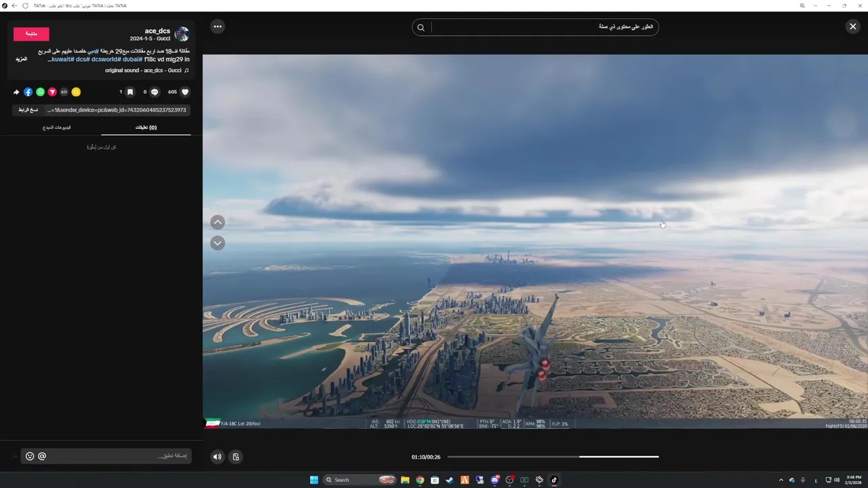Get the embed code icon
The image size is (868, 488).
[64, 92]
